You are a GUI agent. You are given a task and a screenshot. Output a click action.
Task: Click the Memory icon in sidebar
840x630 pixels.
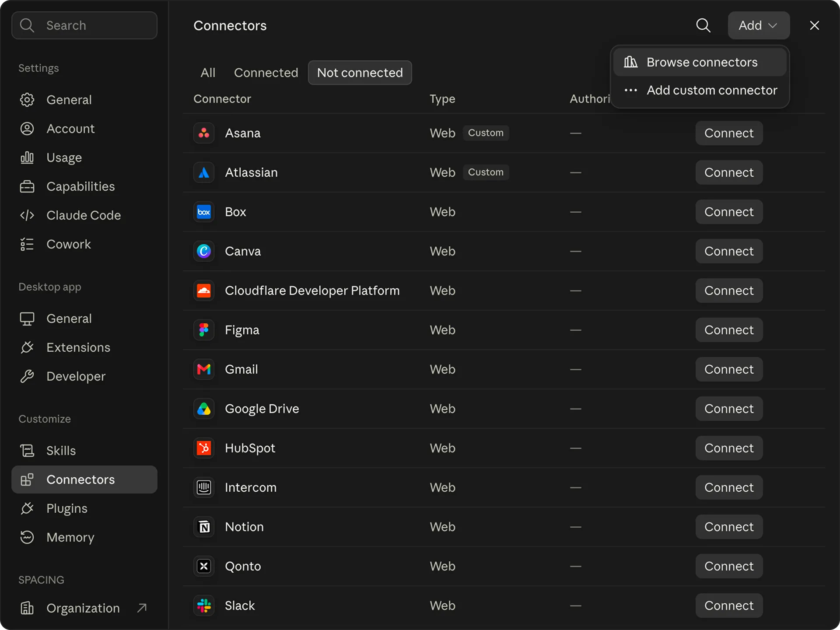(x=27, y=537)
